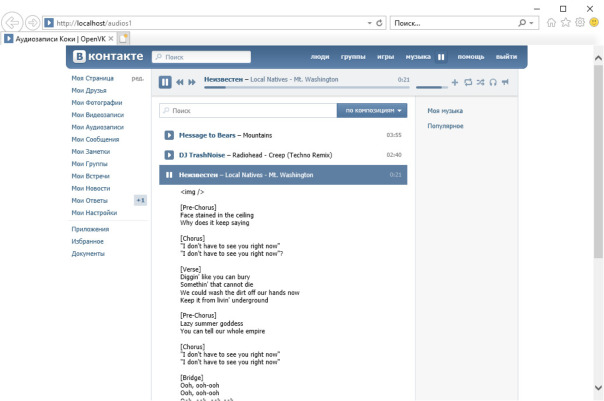The width and height of the screenshot is (604, 401).
Task: Click Message to Bears artist link
Action: [x=207, y=135]
